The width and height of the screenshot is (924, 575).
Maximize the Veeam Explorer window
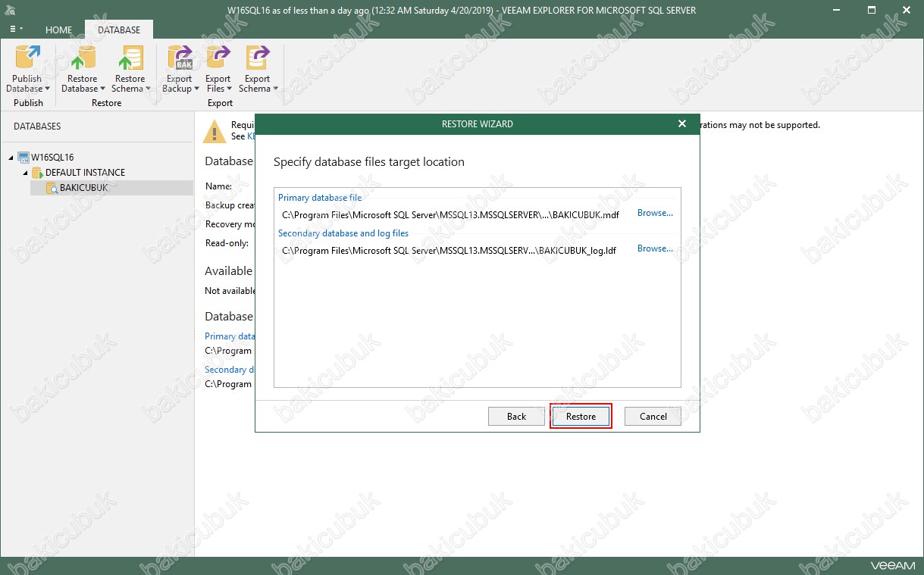[x=872, y=10]
